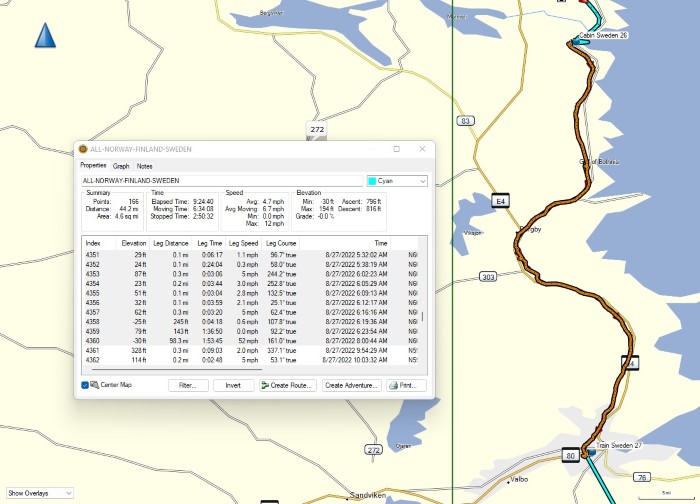Select track point row 4354
700x504 pixels.
251,284
